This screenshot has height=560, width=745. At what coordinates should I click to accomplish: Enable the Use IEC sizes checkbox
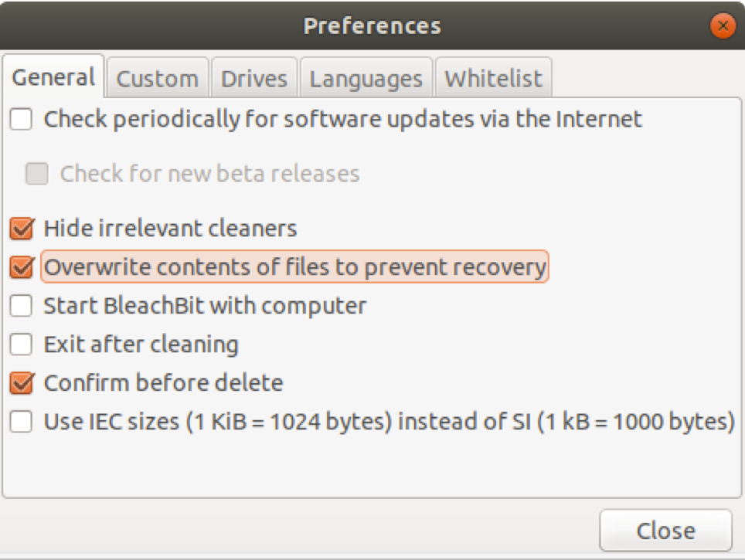(x=22, y=422)
